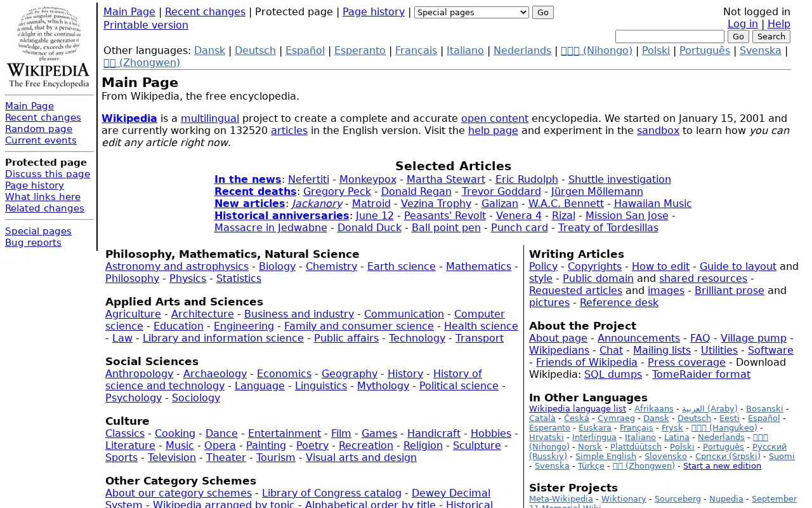Select Current events in the sidebar
The height and width of the screenshot is (508, 812).
(x=41, y=140)
